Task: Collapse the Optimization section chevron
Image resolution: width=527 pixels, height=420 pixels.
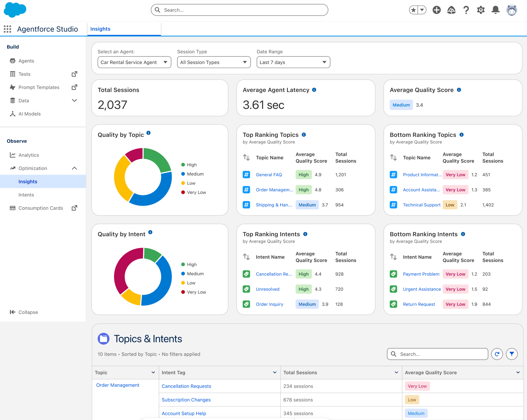Action: tap(74, 168)
